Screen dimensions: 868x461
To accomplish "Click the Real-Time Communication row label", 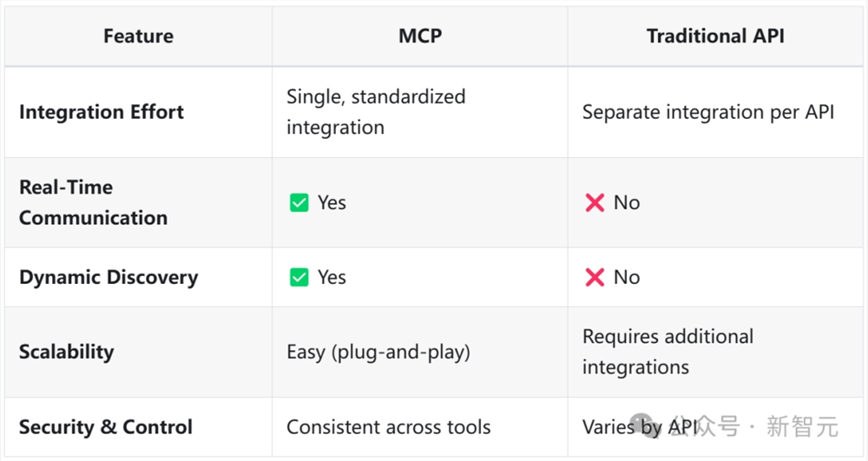I will [x=93, y=202].
